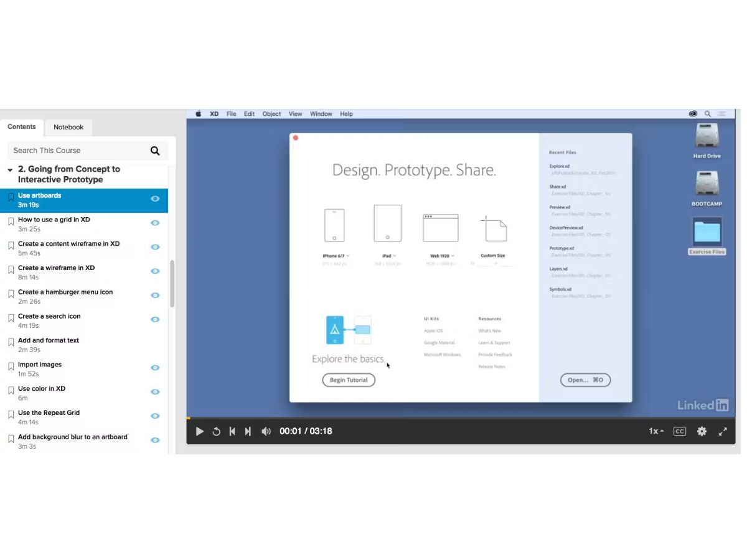747x560 pixels.
Task: Click the Begin Tutorial button
Action: pos(349,380)
